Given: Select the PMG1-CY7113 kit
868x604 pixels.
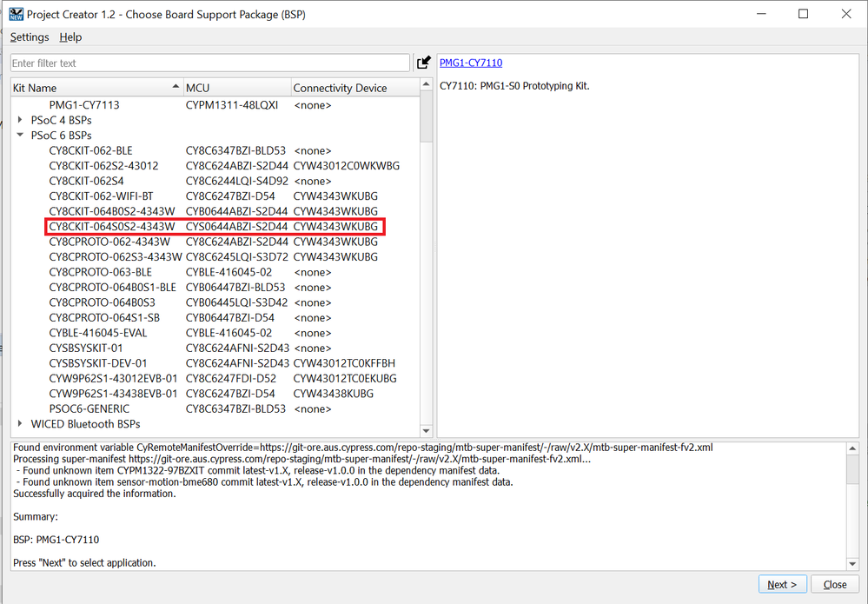Looking at the screenshot, I should [84, 105].
